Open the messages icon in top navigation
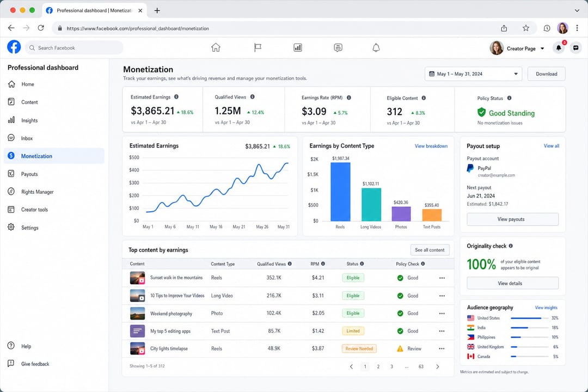The image size is (588, 392). [x=338, y=48]
